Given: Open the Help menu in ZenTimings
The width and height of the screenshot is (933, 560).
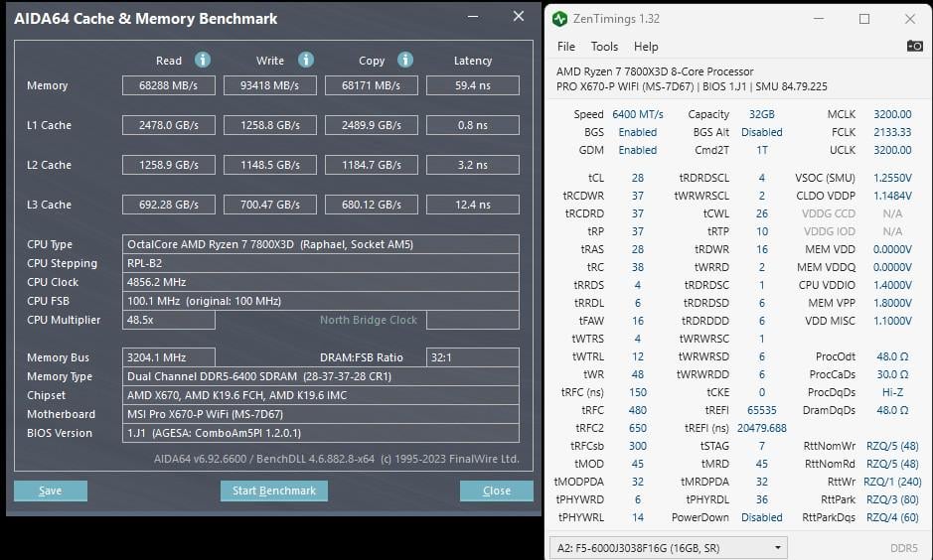Looking at the screenshot, I should (646, 47).
